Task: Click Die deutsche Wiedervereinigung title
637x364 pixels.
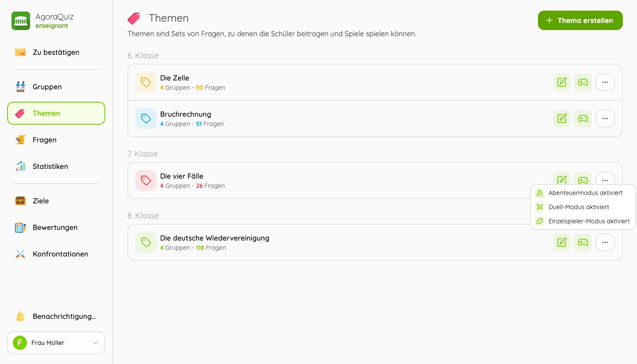Action: 215,238
